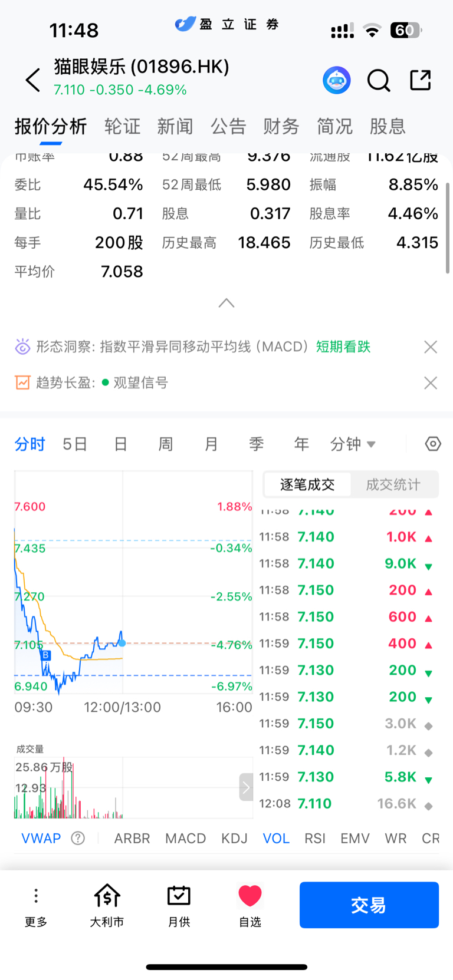This screenshot has width=453, height=980.
Task: Select the 5日 chart period
Action: click(75, 444)
